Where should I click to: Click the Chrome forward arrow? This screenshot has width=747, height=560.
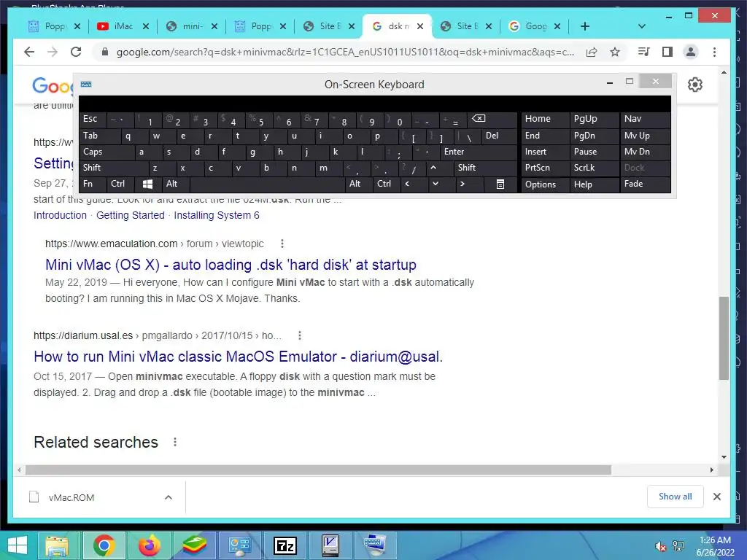coord(53,52)
